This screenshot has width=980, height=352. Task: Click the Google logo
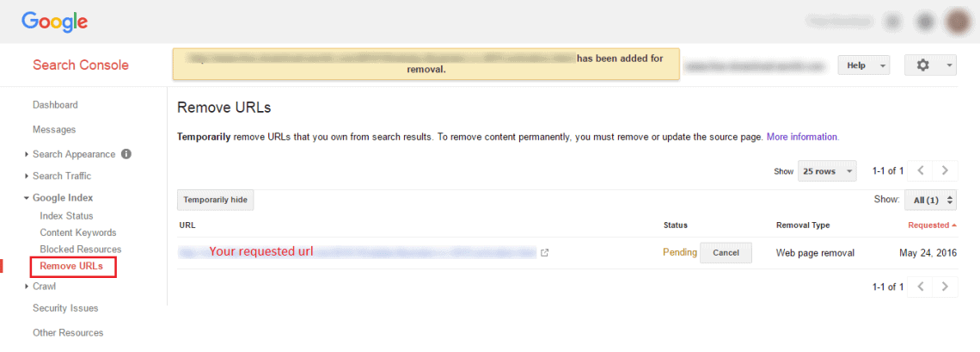(55, 22)
